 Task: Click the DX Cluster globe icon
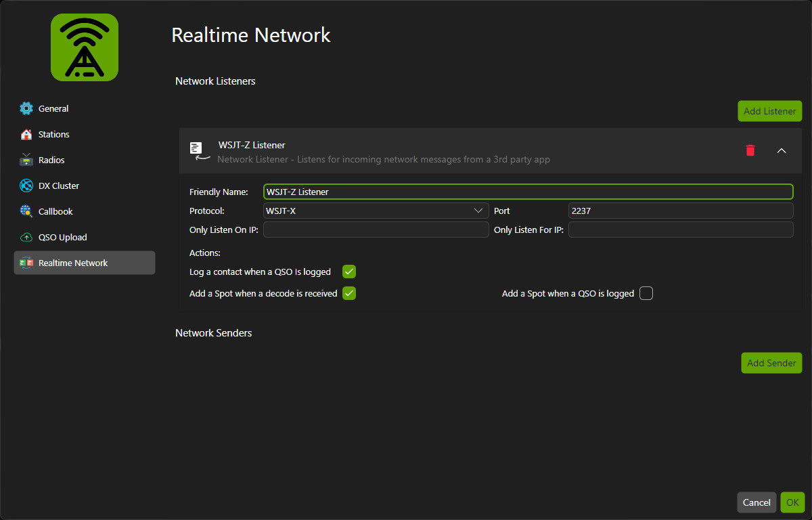coord(26,186)
